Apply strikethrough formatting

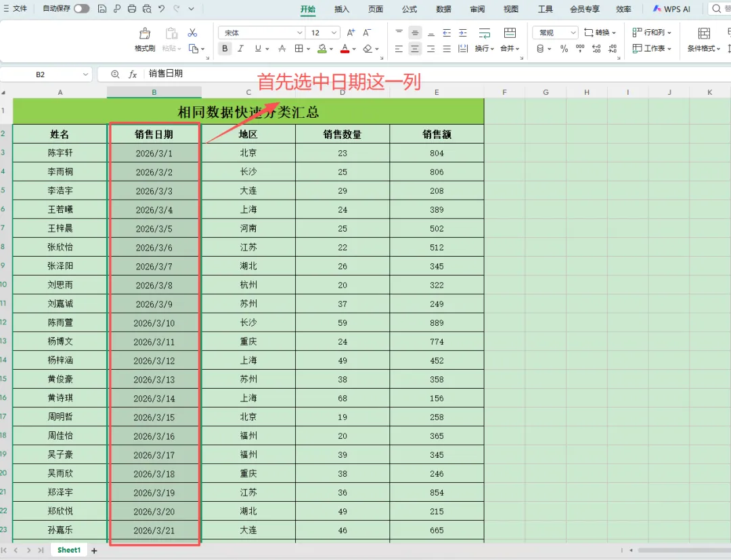point(282,49)
